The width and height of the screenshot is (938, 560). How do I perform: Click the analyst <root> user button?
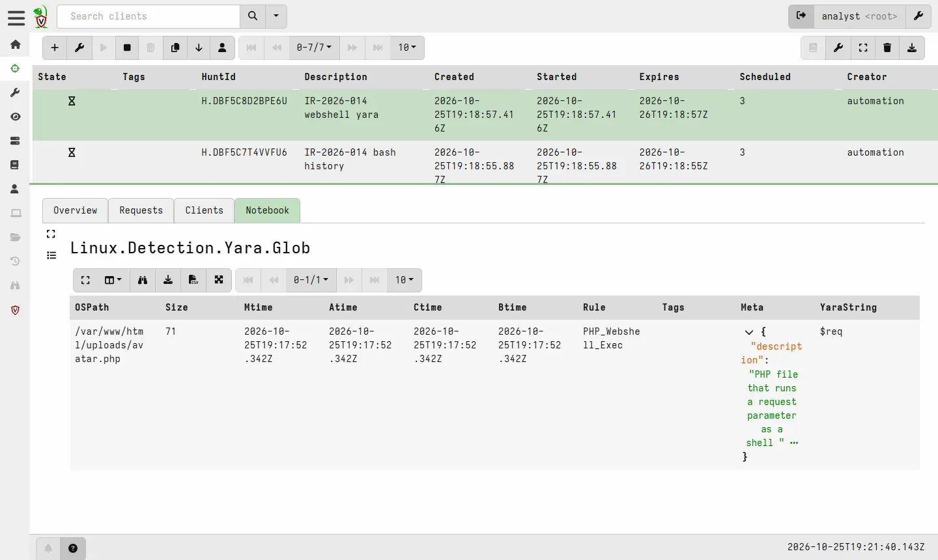coord(859,16)
